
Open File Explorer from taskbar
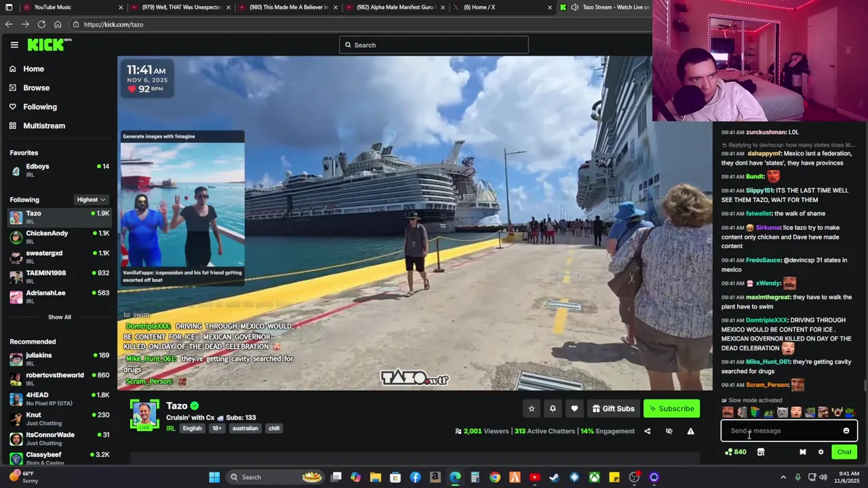[x=376, y=477]
